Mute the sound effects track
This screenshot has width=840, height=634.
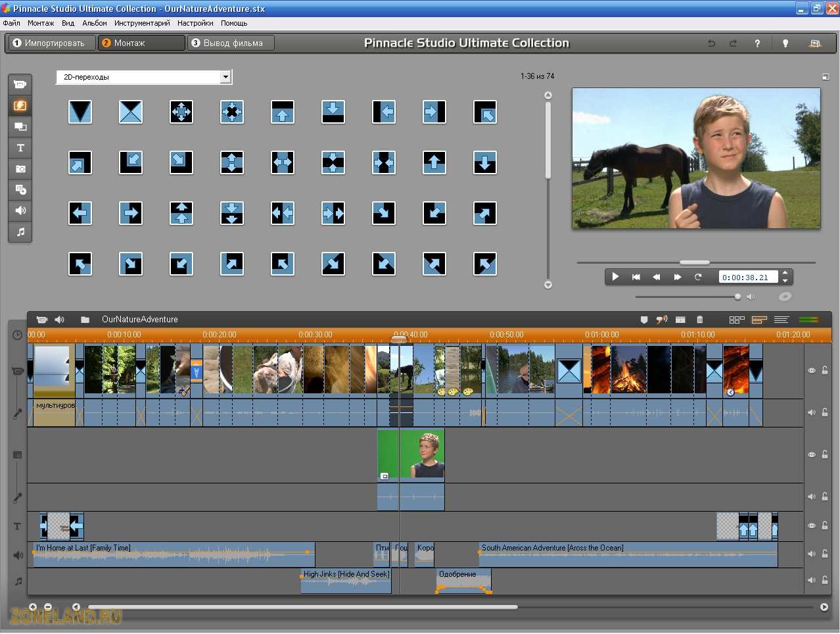[x=812, y=554]
